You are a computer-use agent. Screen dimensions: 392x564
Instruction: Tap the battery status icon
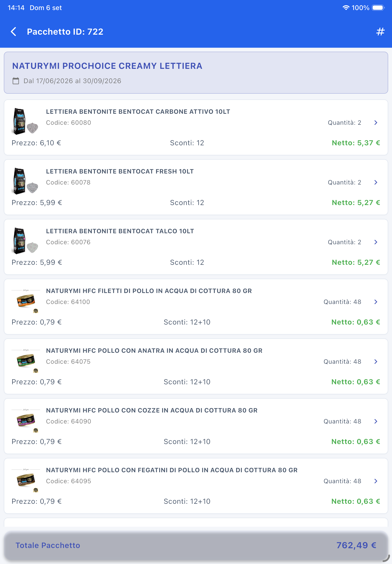click(378, 8)
